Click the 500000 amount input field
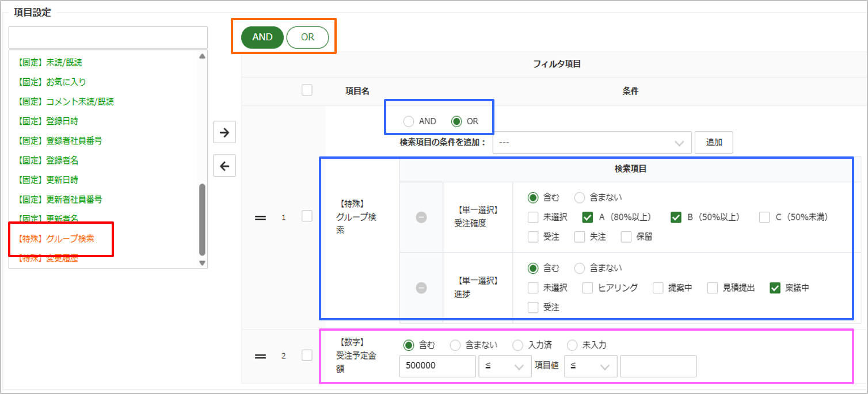The width and height of the screenshot is (868, 394). pos(437,366)
